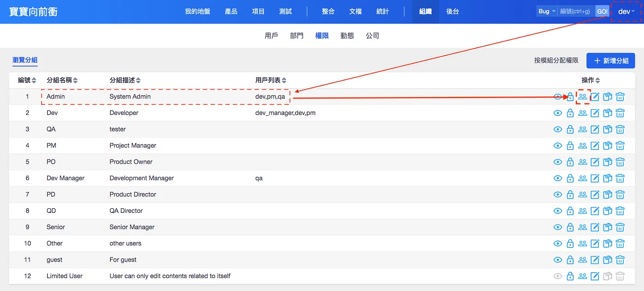The height and width of the screenshot is (291, 644).
Task: Sort the table by 操作 column
Action: 591,80
